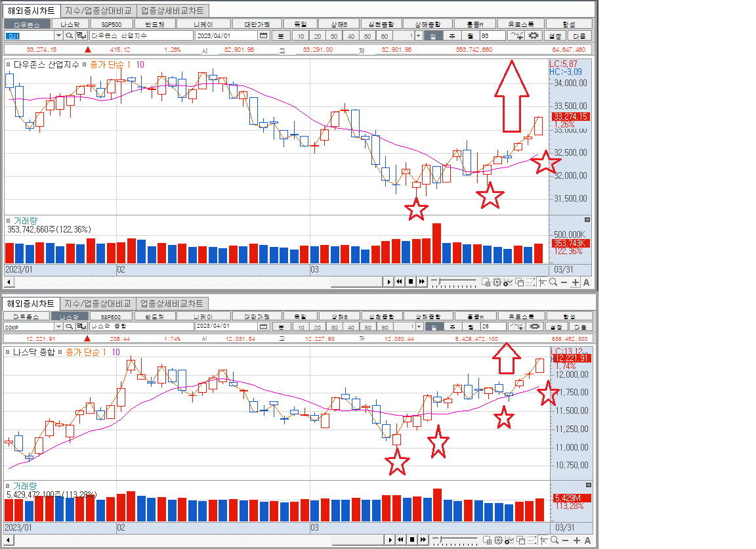The height and width of the screenshot is (549, 756).
Task: Open gear settings icon in lower chart toolbar
Action: point(534,326)
